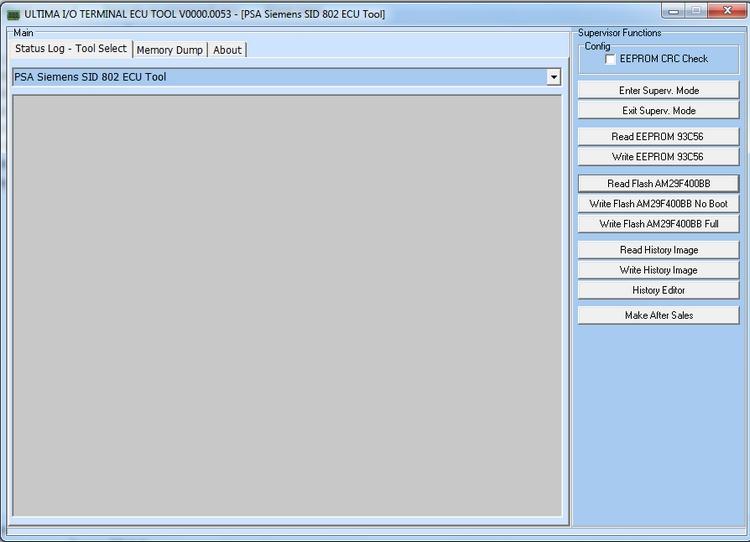This screenshot has width=750, height=542.
Task: Click the PSA Siemens SID 802 combo box
Action: (x=287, y=77)
